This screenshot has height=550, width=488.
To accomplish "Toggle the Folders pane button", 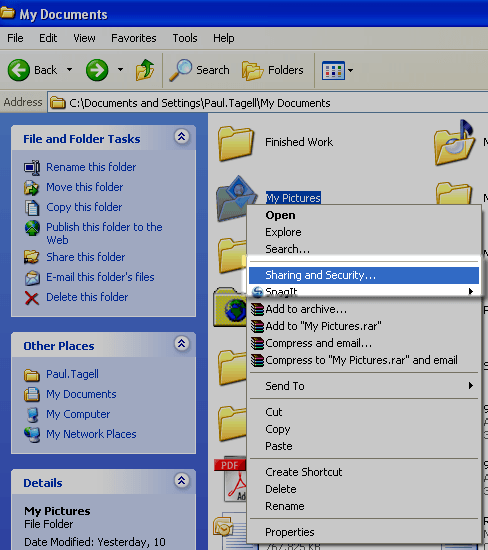I will 272,70.
